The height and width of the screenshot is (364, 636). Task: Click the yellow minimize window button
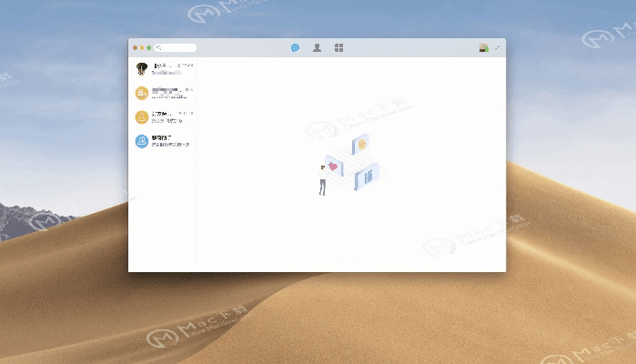click(x=142, y=48)
